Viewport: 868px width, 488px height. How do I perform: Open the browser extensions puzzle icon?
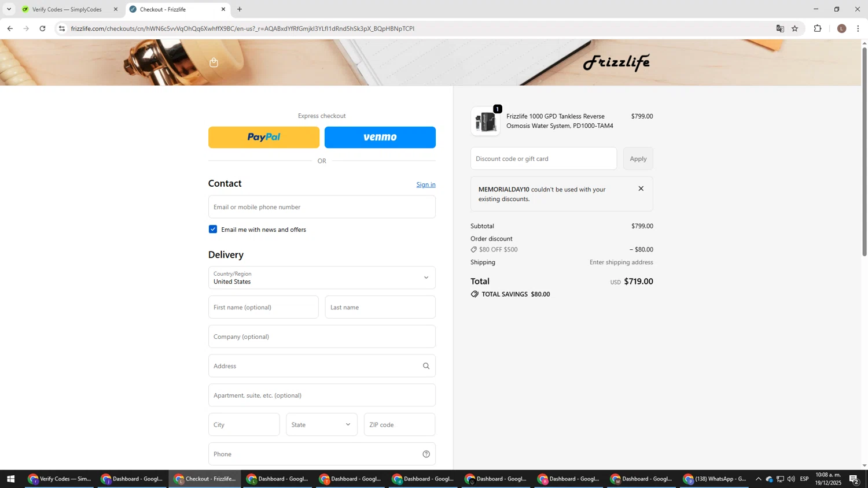click(818, 28)
